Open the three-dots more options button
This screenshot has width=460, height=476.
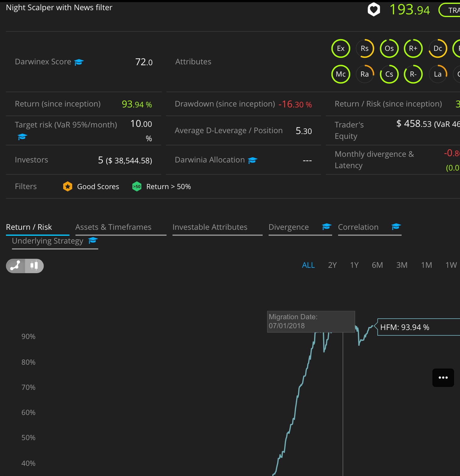tap(443, 378)
